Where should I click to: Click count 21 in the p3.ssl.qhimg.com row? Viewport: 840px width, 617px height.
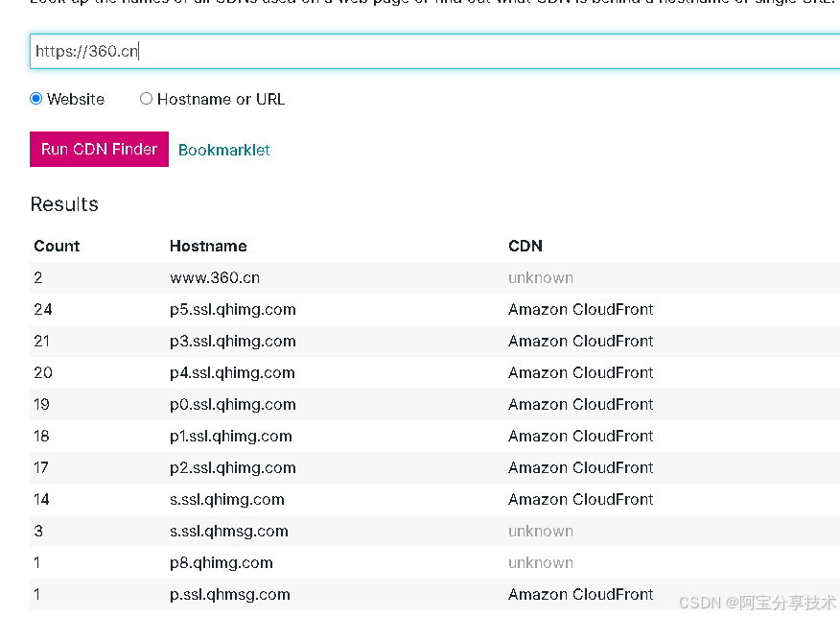click(42, 341)
